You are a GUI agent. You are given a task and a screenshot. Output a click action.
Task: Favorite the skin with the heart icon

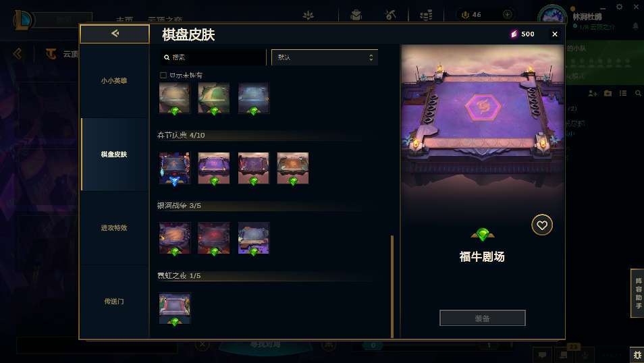[x=542, y=225]
